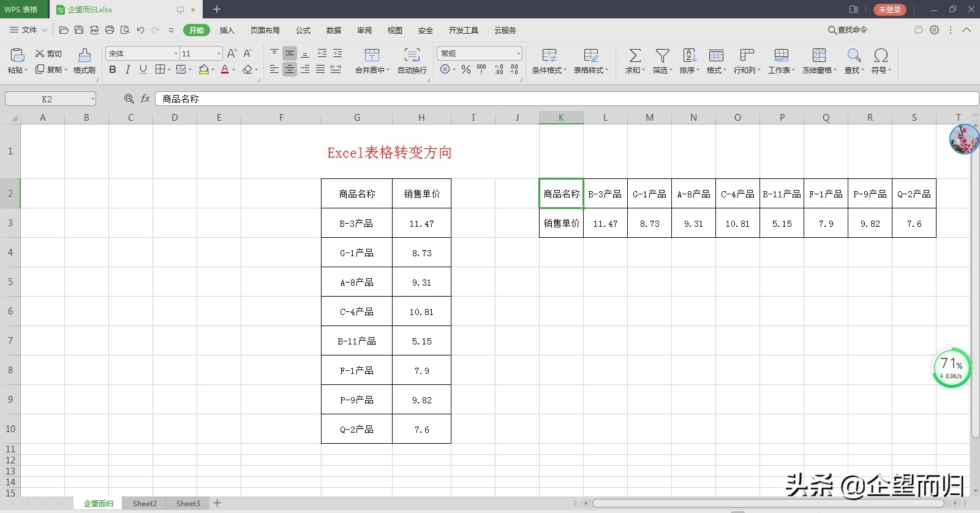Open the borders dropdown arrow
This screenshot has height=513, width=980.
point(169,69)
